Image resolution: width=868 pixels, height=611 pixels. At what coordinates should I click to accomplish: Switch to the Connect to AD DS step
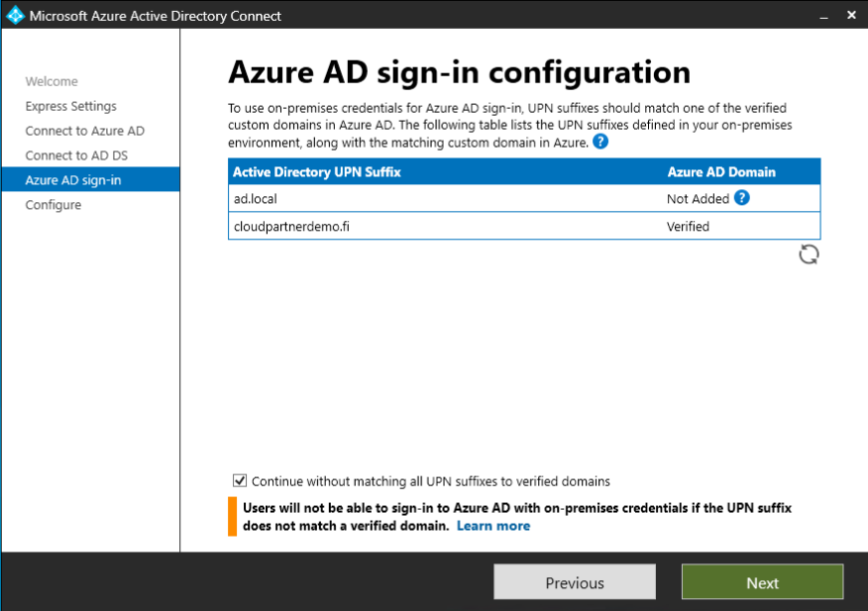pyautogui.click(x=76, y=155)
